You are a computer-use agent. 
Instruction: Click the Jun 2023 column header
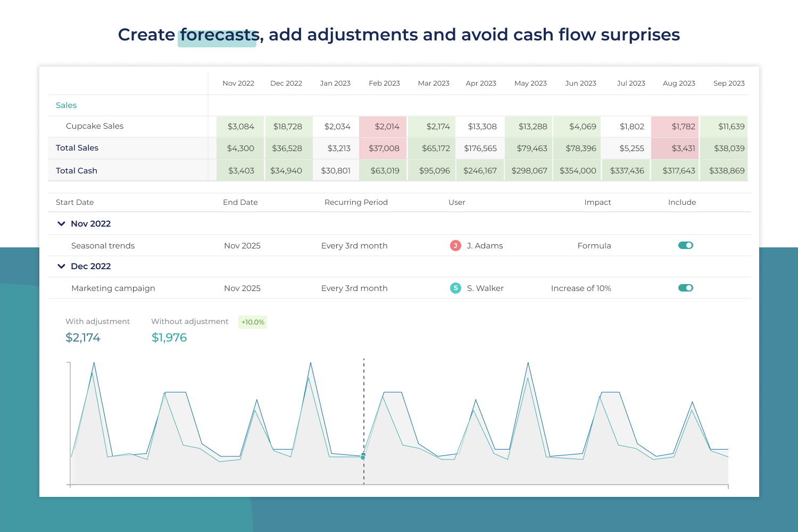tap(580, 84)
